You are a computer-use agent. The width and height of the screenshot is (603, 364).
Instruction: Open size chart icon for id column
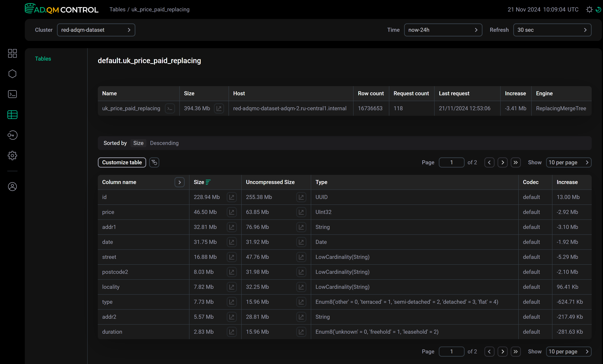click(x=231, y=197)
